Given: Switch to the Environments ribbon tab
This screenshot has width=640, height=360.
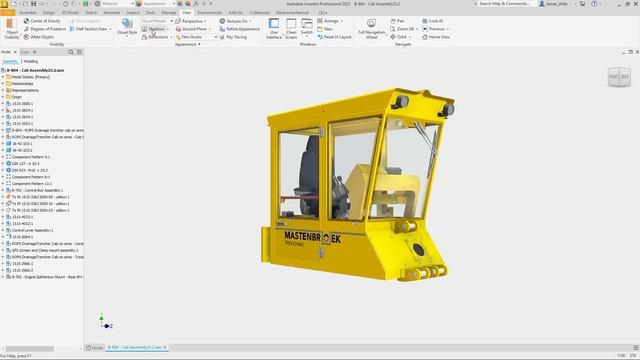Looking at the screenshot, I should [209, 13].
